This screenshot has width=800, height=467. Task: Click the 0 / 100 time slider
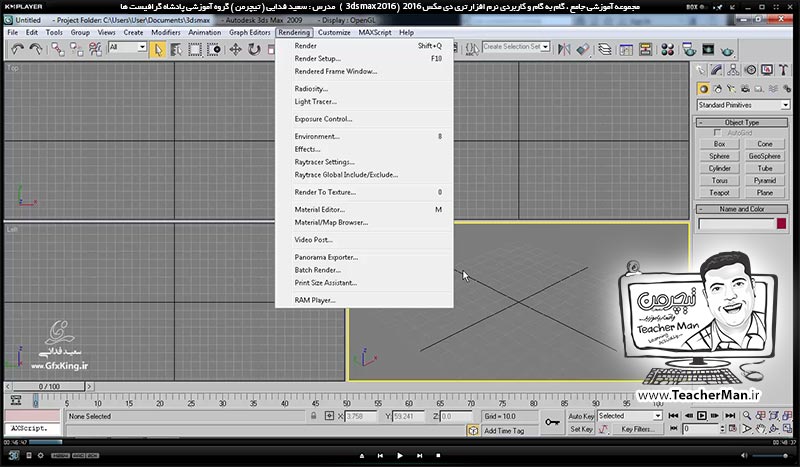(49, 387)
